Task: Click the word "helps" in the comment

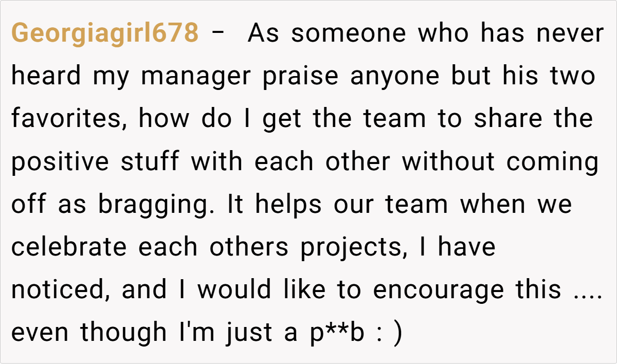Action: point(289,205)
